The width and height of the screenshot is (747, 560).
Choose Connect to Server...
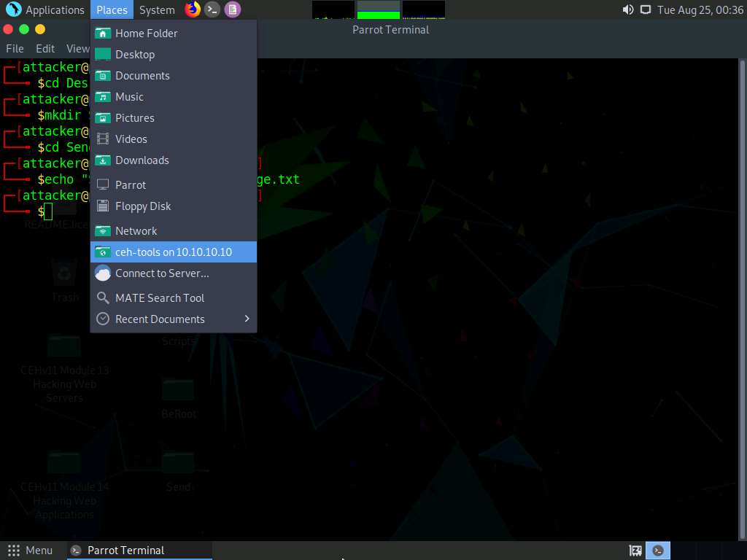174,273
